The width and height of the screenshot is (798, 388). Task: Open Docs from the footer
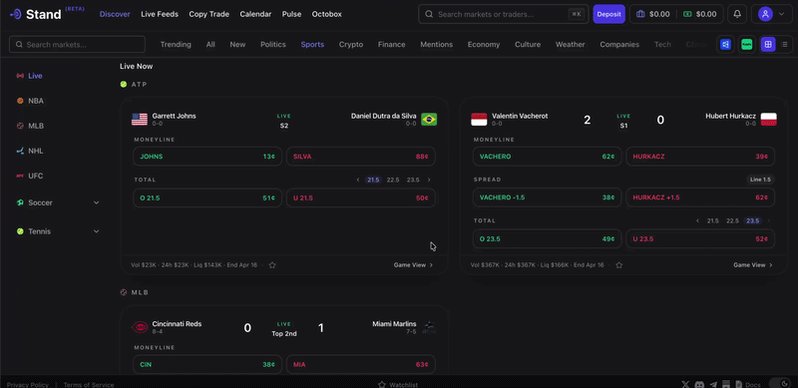coord(748,384)
